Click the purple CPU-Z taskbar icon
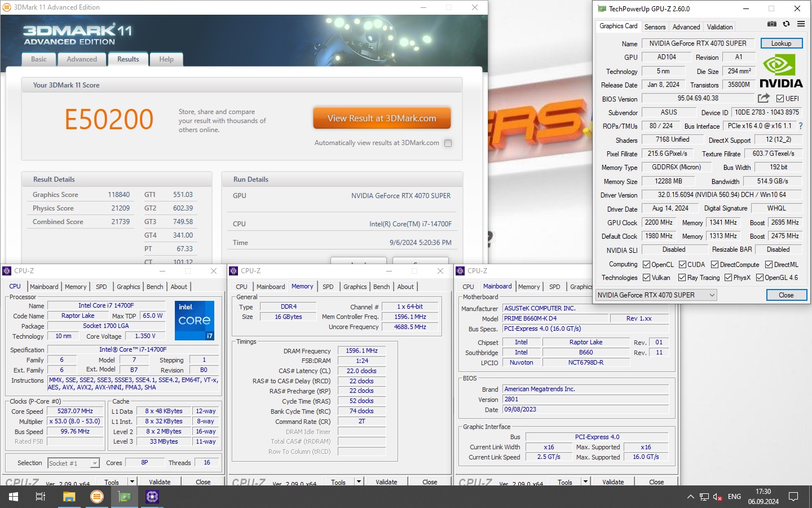This screenshot has height=508, width=812. [x=152, y=497]
